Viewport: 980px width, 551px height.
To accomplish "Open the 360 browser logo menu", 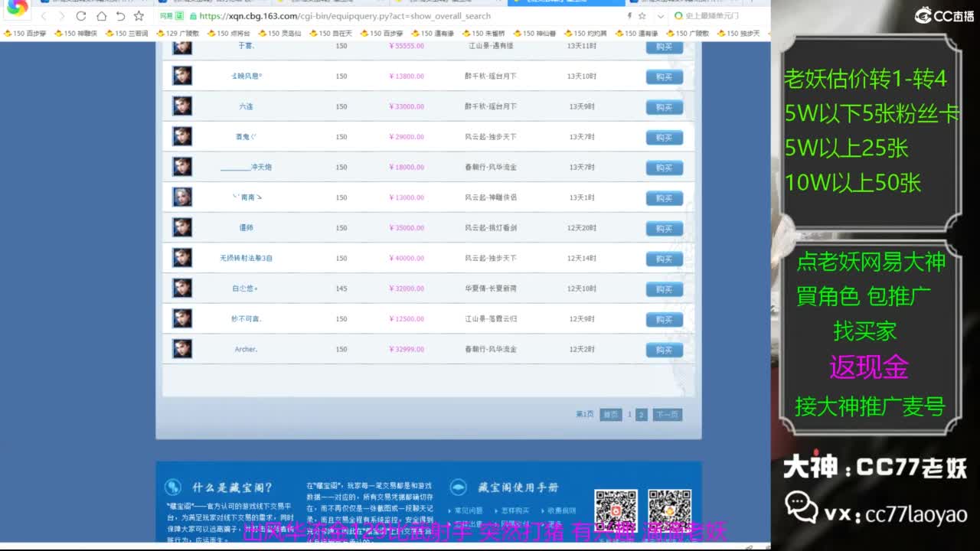I will (x=17, y=8).
